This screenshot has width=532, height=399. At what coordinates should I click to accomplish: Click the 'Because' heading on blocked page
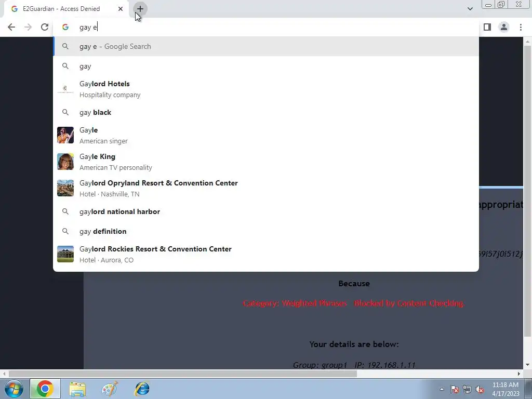tap(354, 283)
